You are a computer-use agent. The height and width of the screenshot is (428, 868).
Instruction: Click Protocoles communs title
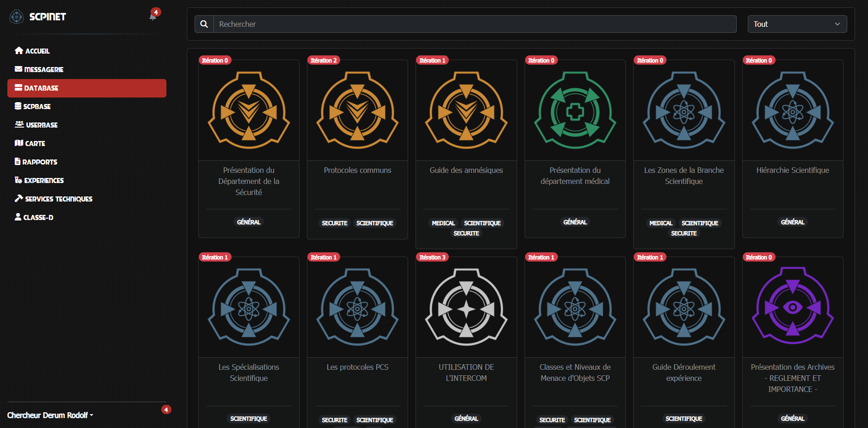[x=358, y=170]
